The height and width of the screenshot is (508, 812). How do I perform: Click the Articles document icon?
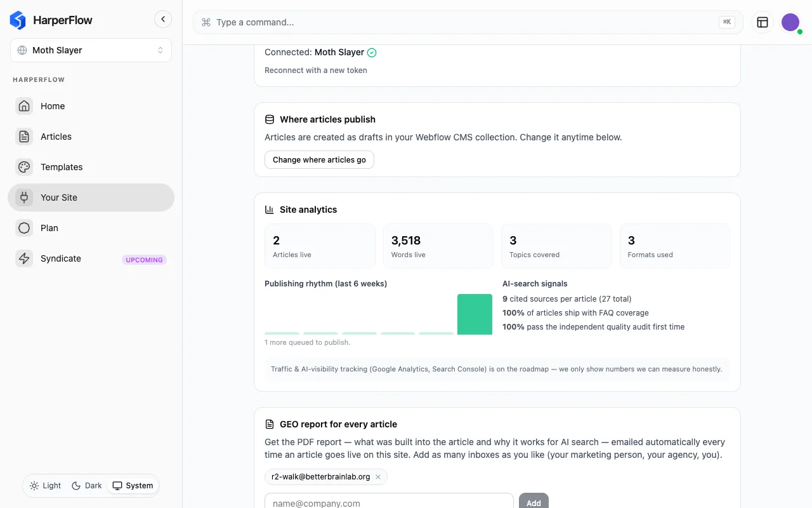24,137
